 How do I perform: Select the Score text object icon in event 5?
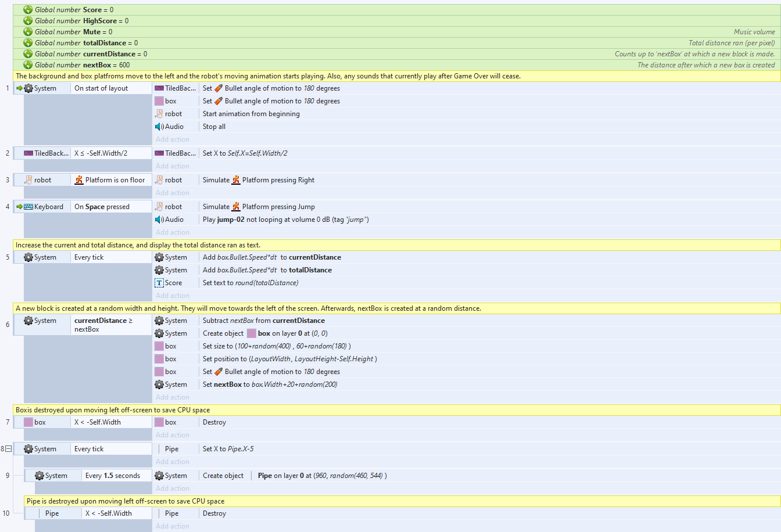159,283
